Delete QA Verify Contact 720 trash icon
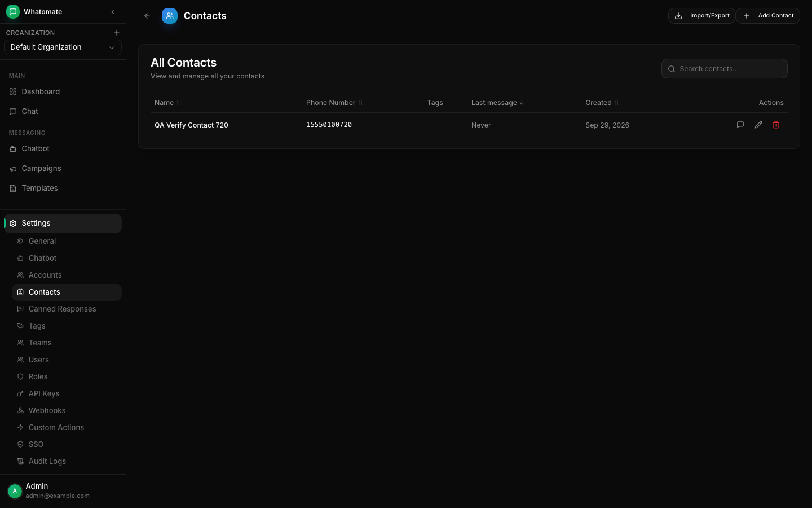The image size is (812, 508). pyautogui.click(x=776, y=125)
